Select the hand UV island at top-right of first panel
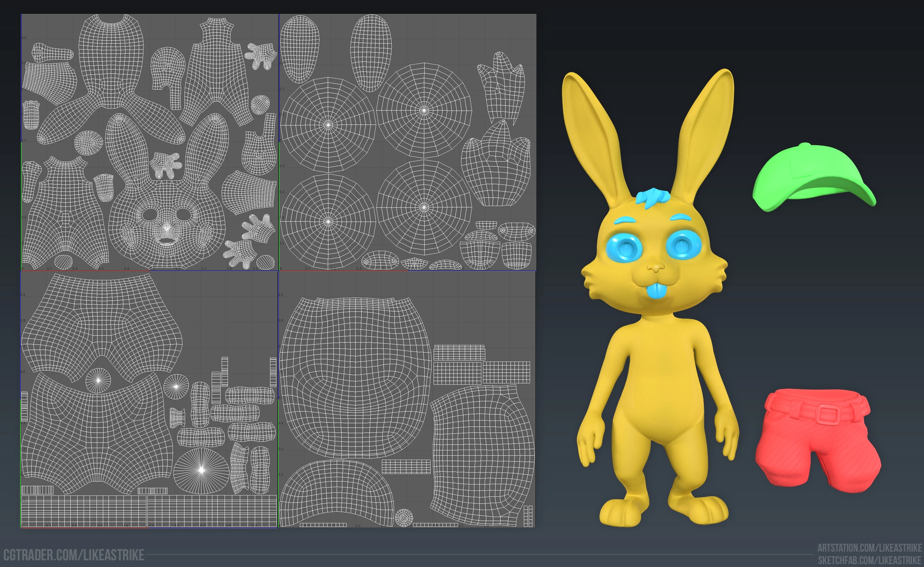This screenshot has width=924, height=567. tap(261, 56)
